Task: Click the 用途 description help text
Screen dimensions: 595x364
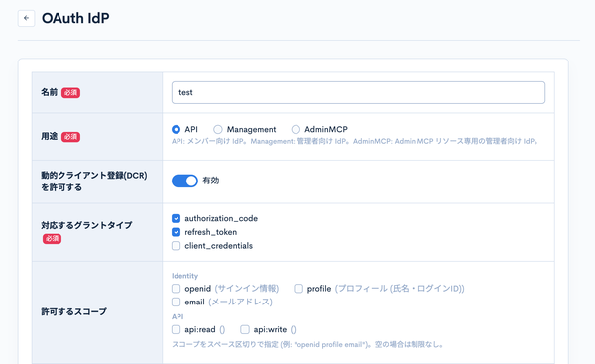Action: (x=355, y=141)
